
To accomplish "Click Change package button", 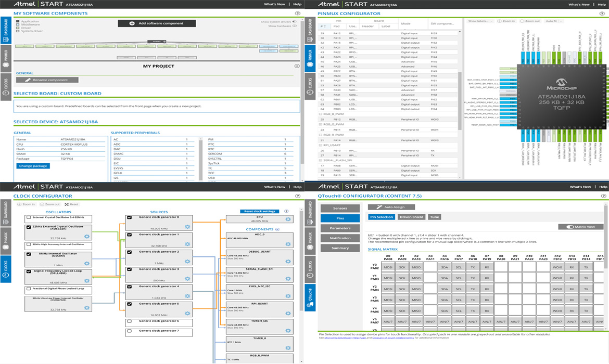I will (x=33, y=166).
